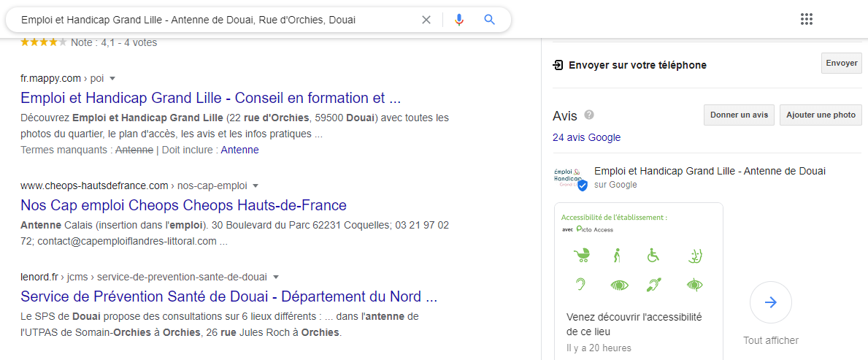Open the Google apps grid icon
The width and height of the screenshot is (868, 360).
pos(807,20)
